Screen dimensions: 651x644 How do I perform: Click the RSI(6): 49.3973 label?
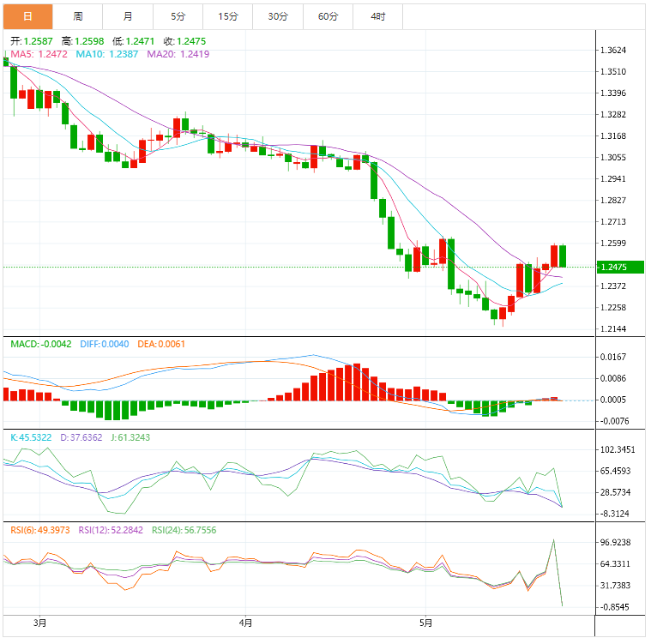[x=40, y=530]
